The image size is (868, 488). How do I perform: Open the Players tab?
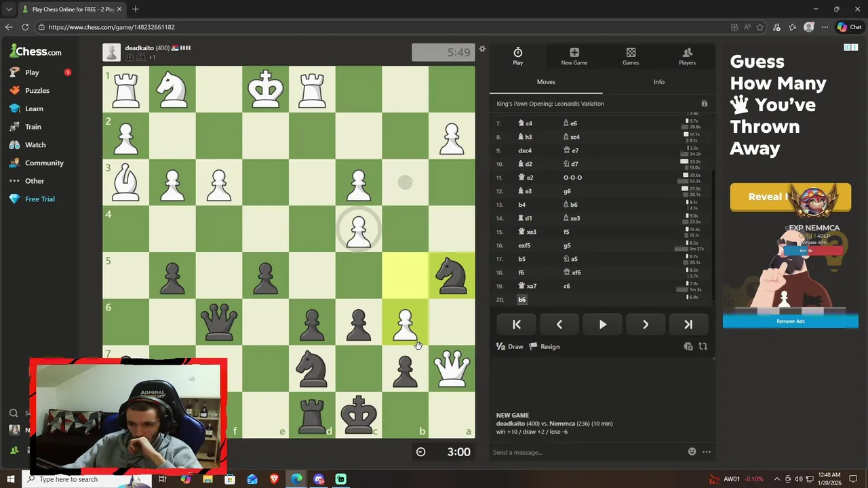[x=687, y=57]
